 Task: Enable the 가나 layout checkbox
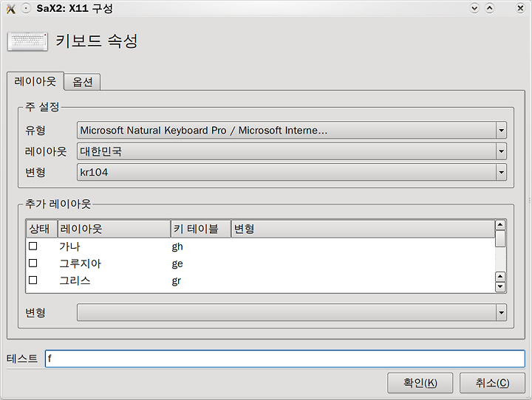pyautogui.click(x=33, y=246)
